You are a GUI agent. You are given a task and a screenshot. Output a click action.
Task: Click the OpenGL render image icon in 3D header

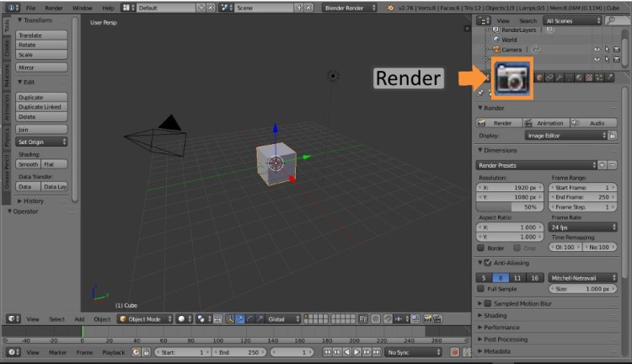tap(428, 319)
